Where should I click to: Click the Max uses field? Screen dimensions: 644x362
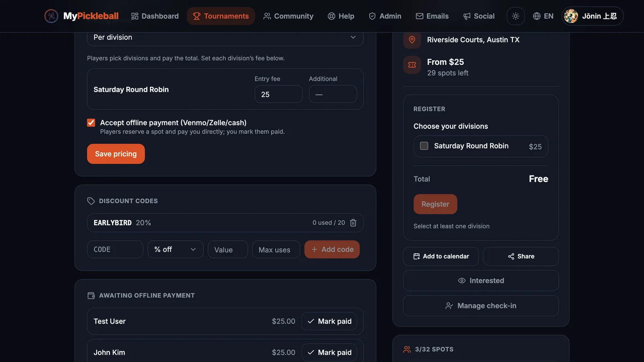coord(276,249)
